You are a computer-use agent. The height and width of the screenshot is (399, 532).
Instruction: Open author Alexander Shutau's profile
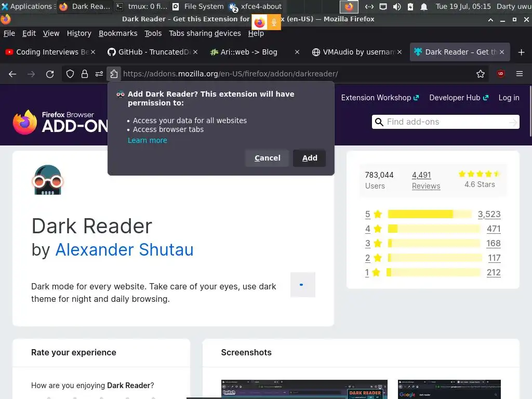[124, 250]
